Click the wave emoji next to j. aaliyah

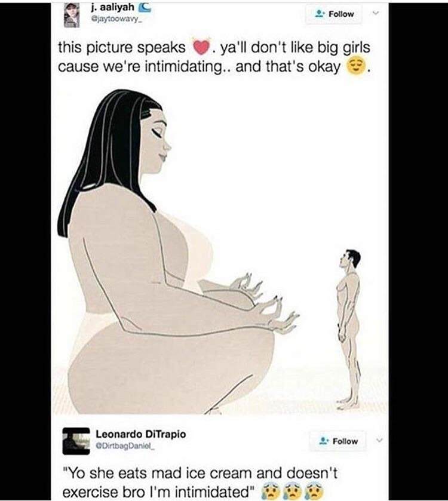click(144, 8)
